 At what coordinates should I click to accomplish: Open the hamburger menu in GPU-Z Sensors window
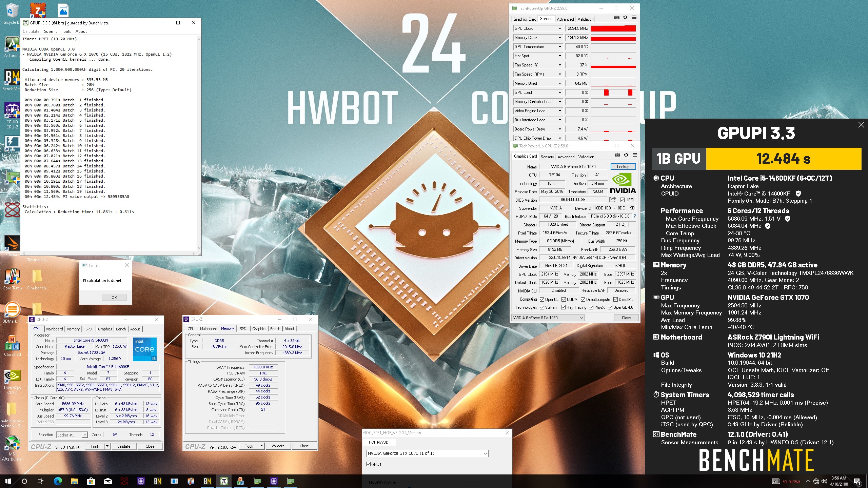tap(634, 18)
